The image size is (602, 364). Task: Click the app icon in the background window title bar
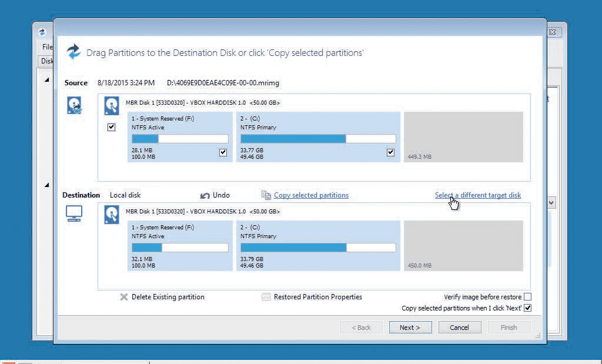tap(42, 32)
